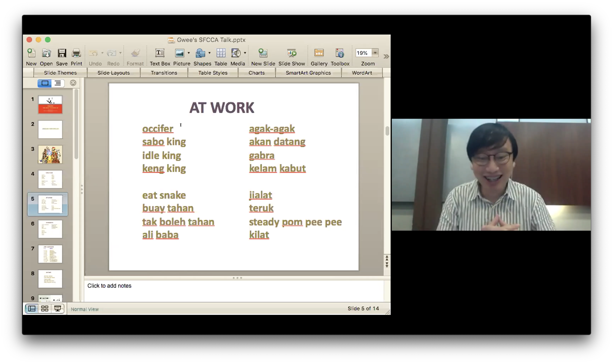Click the AT WORK slide title
The height and width of the screenshot is (364, 613).
pyautogui.click(x=222, y=108)
